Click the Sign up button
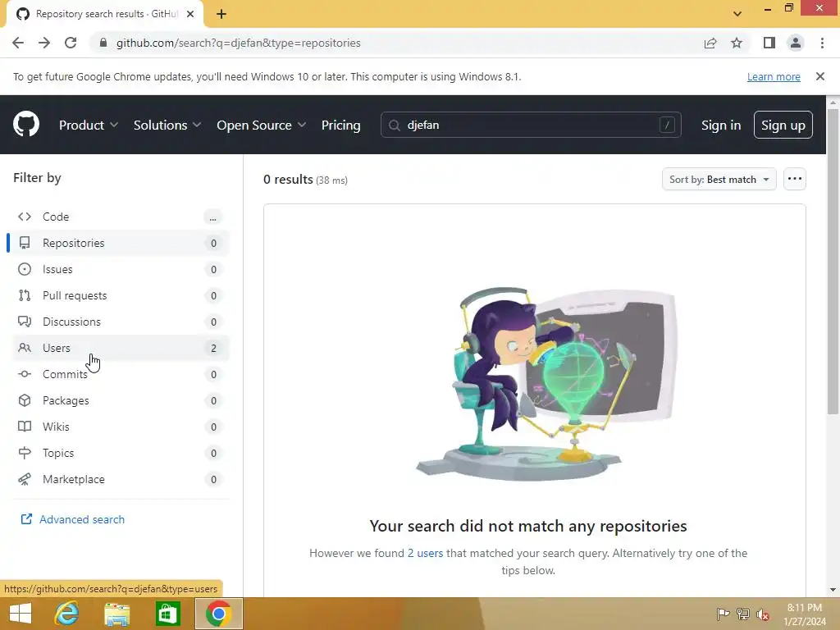840x630 pixels. tap(783, 125)
